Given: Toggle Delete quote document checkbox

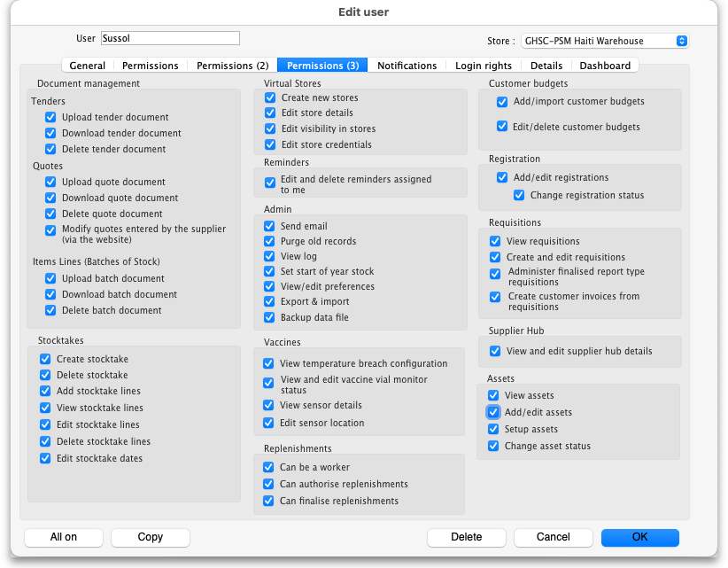Looking at the screenshot, I should coord(51,214).
